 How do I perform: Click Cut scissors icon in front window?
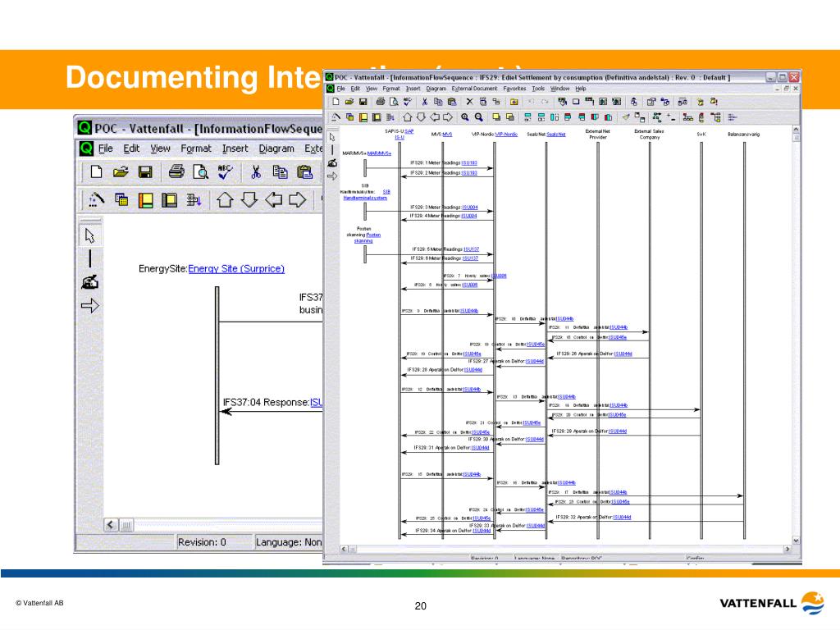pos(424,101)
